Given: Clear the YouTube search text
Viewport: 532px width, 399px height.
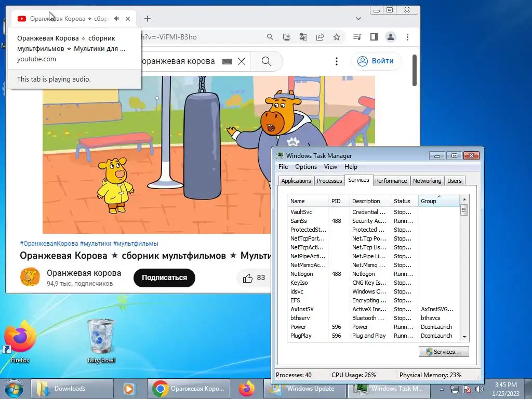Looking at the screenshot, I should [242, 61].
